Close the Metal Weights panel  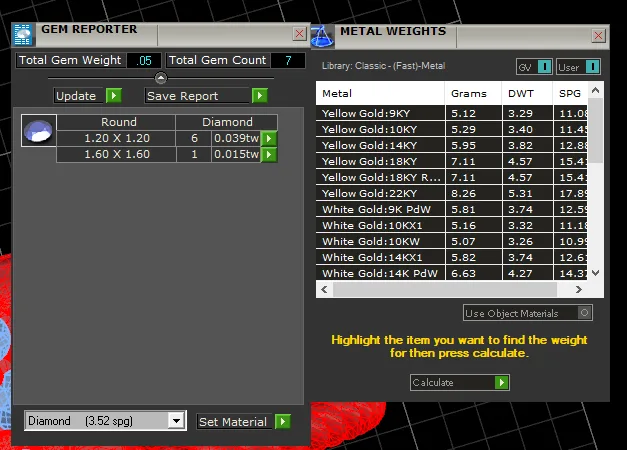[x=598, y=36]
